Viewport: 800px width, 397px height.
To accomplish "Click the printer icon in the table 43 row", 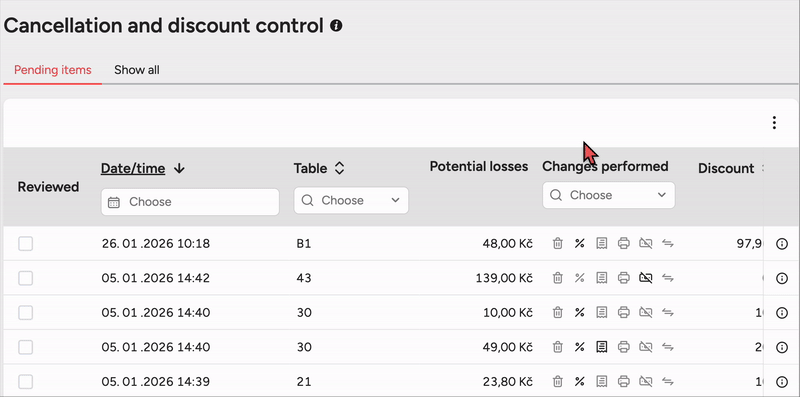I will (x=623, y=278).
